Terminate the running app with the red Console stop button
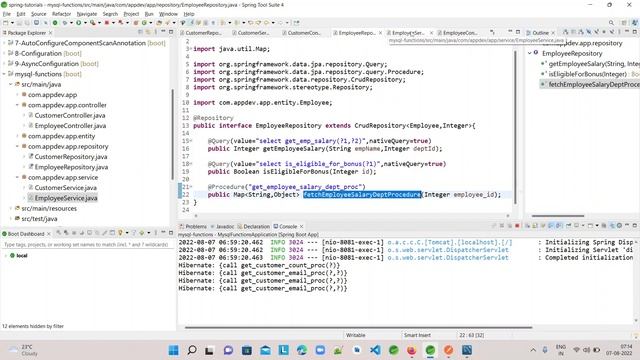Image resolution: width=640 pixels, height=360 pixels. coord(517,226)
